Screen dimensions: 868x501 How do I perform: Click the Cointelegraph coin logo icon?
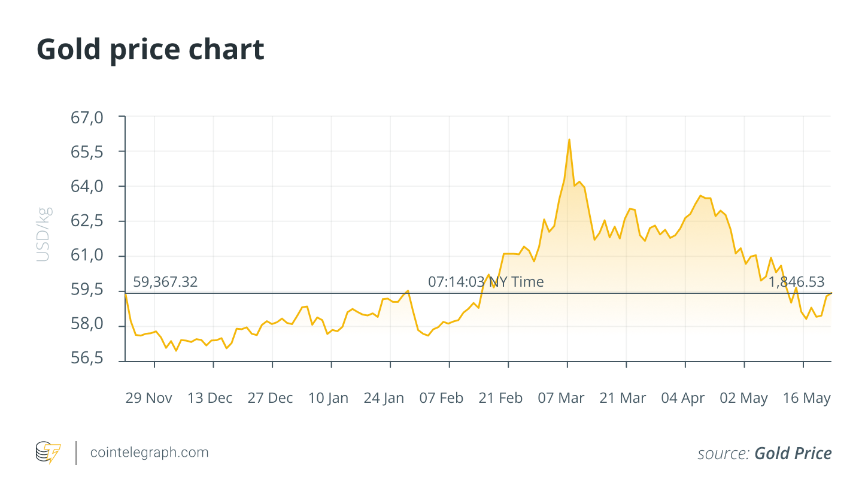(x=48, y=453)
